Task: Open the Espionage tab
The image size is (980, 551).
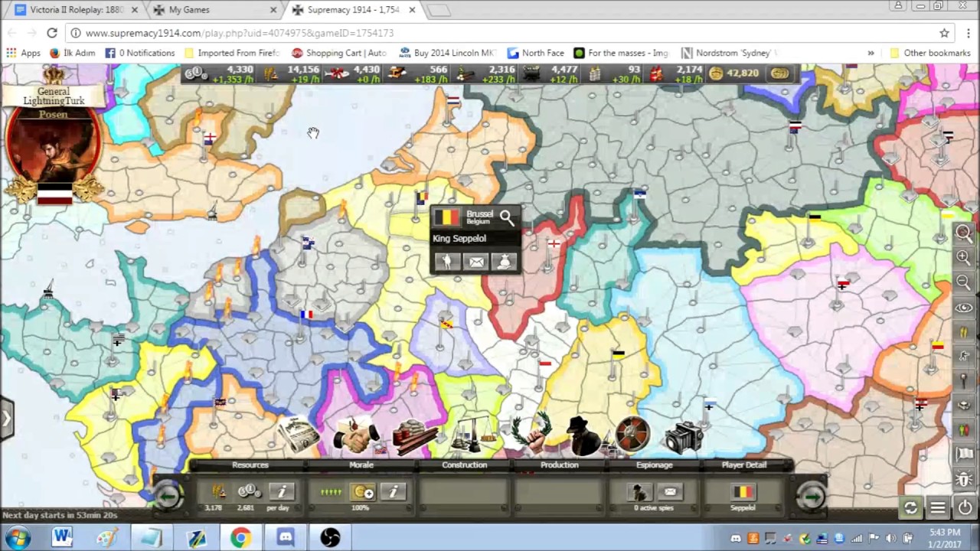Action: click(x=654, y=465)
